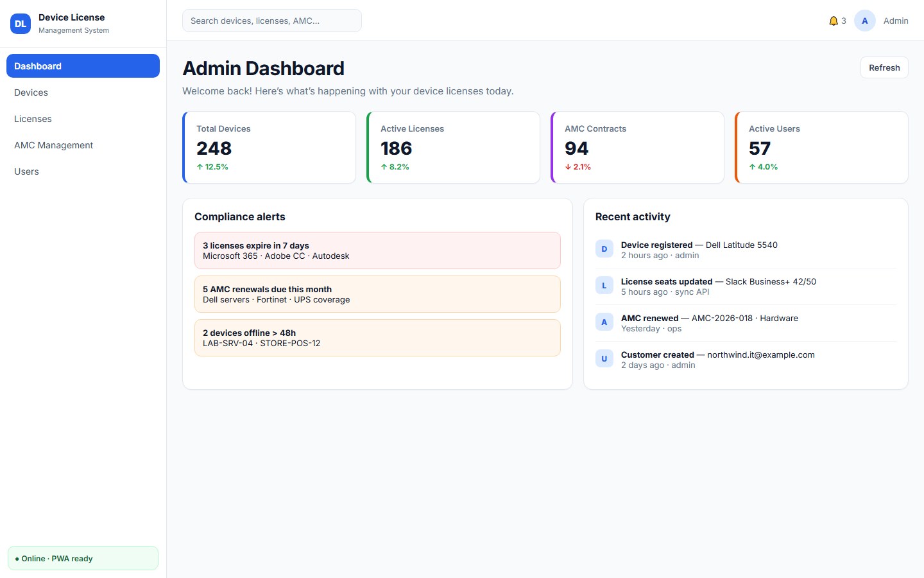This screenshot has height=578, width=924.
Task: Click the 12.5% growth indicator
Action: tap(212, 166)
